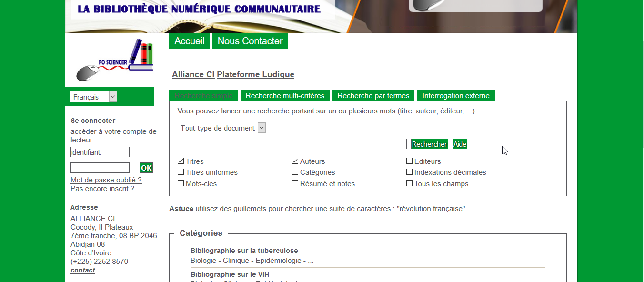The width and height of the screenshot is (644, 282).
Task: Open the Plateforme Ludique link
Action: [255, 74]
